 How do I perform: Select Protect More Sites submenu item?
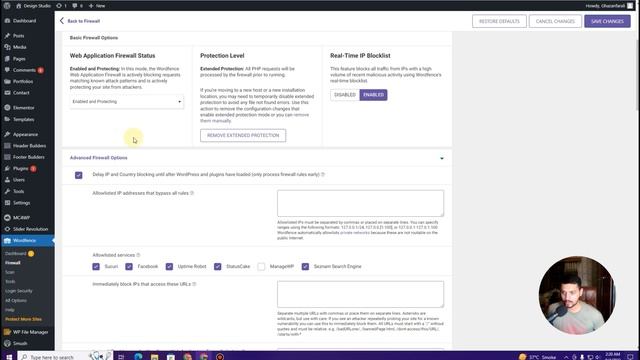(x=23, y=319)
